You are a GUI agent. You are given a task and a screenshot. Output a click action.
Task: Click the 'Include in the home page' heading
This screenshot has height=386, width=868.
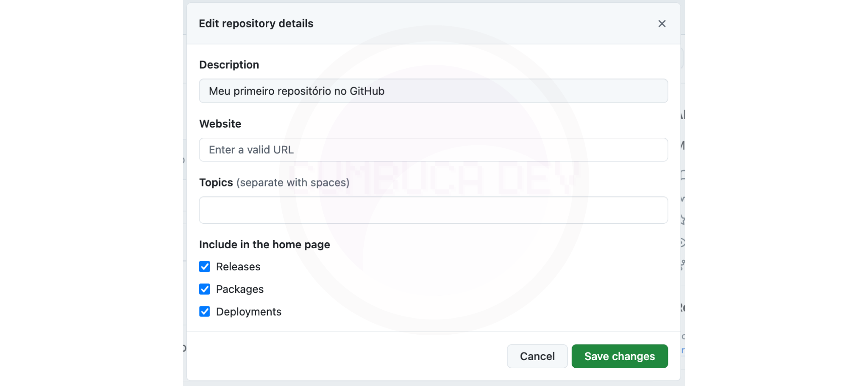264,244
